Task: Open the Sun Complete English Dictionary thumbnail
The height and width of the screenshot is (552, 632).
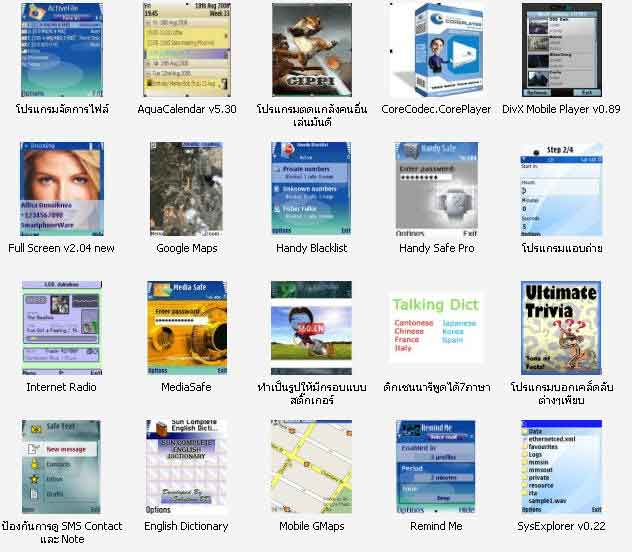Action: click(x=186, y=467)
